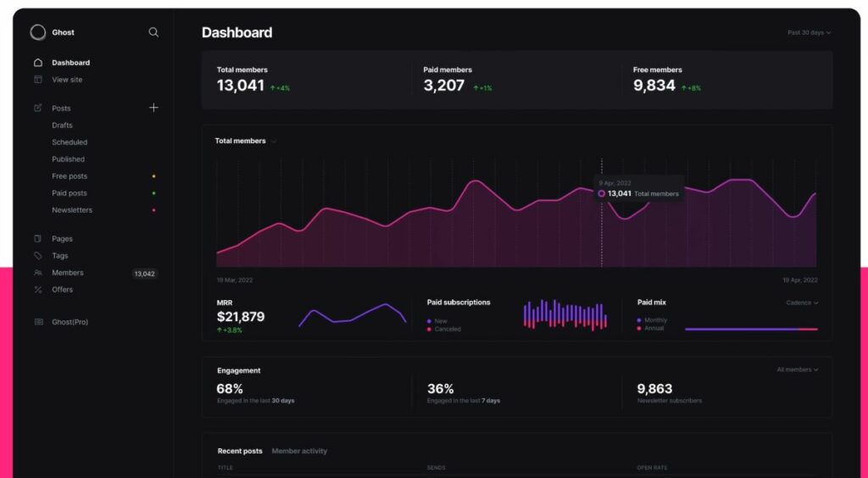
Task: Click the +3.8% MRR change indicator
Action: (229, 331)
